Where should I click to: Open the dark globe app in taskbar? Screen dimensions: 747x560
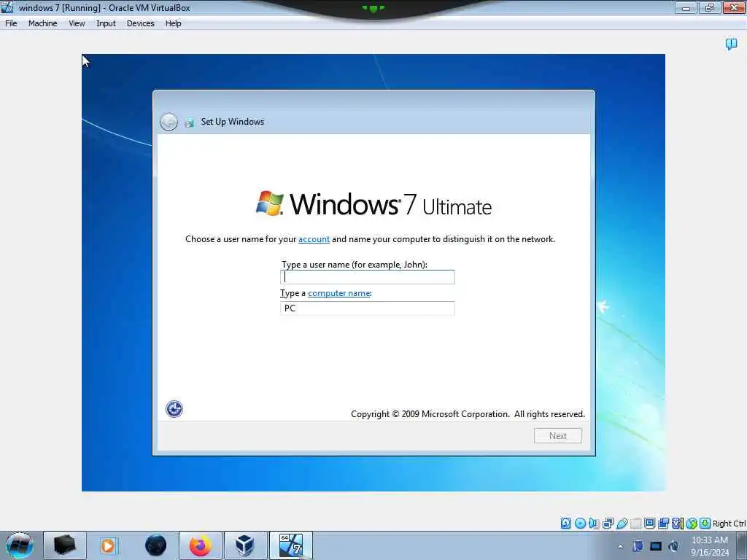coord(156,545)
